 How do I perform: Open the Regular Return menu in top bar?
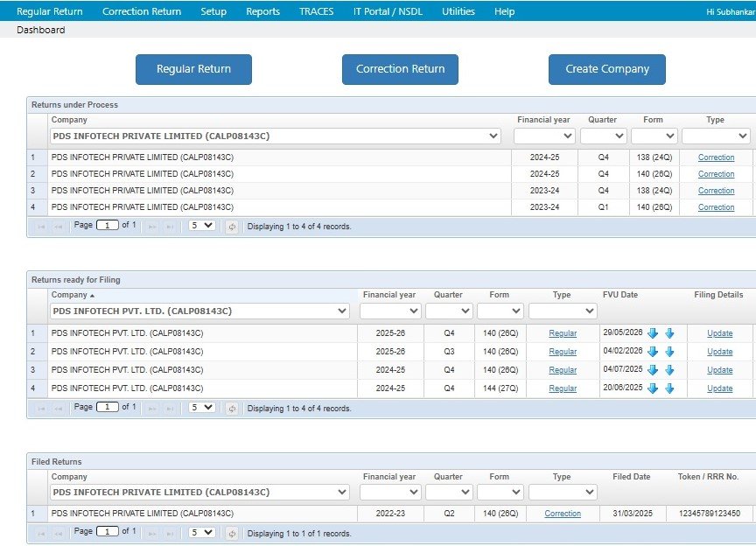(x=50, y=11)
